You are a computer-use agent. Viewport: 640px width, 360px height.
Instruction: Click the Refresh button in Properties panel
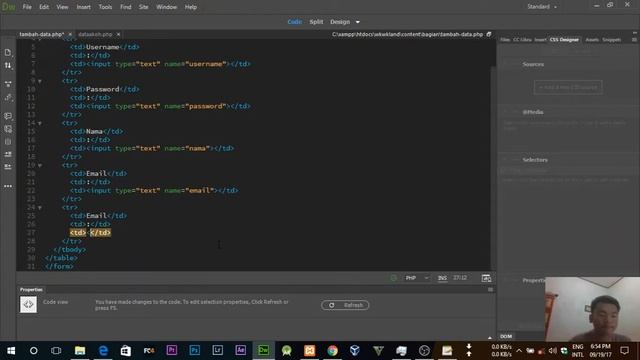(x=345, y=305)
